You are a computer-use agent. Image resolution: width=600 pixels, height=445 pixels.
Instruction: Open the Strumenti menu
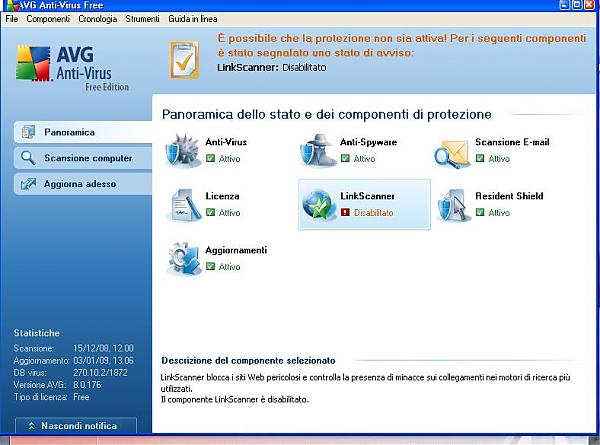[142, 19]
